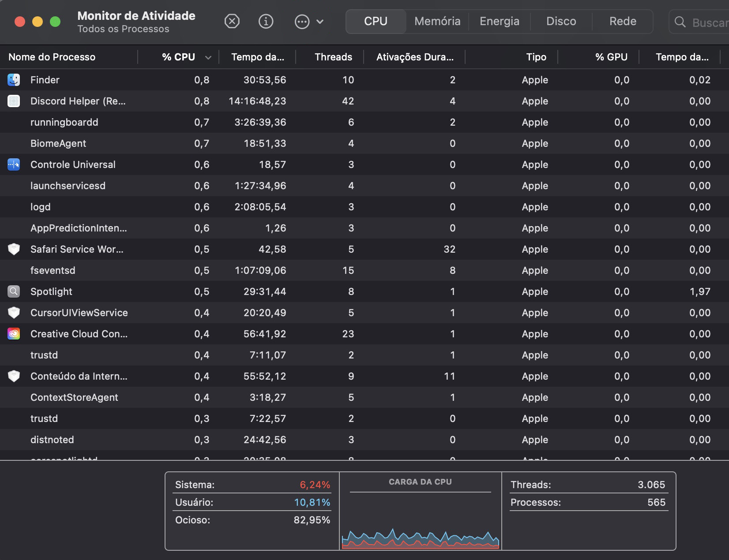Open process info via the i icon
Screen dimensions: 729x560
point(266,21)
